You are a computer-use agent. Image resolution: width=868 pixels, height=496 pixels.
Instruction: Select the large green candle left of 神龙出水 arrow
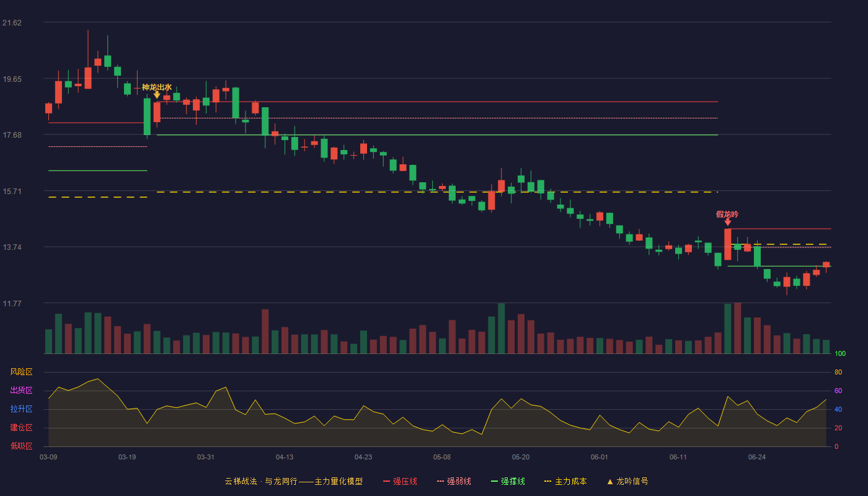pos(147,117)
